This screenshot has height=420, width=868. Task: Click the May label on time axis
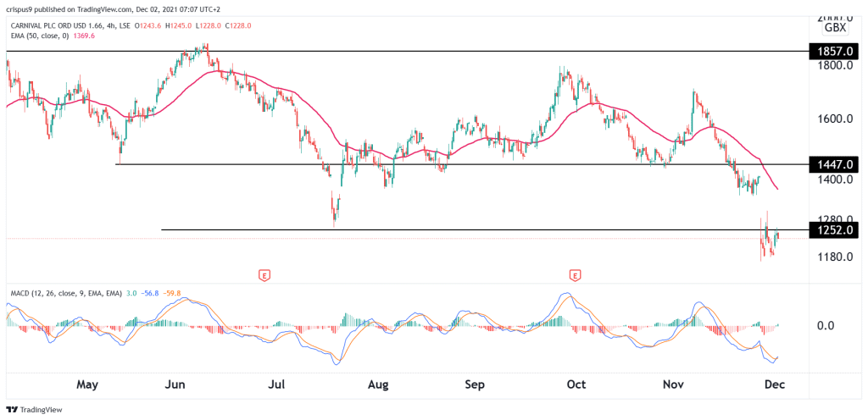pyautogui.click(x=87, y=384)
